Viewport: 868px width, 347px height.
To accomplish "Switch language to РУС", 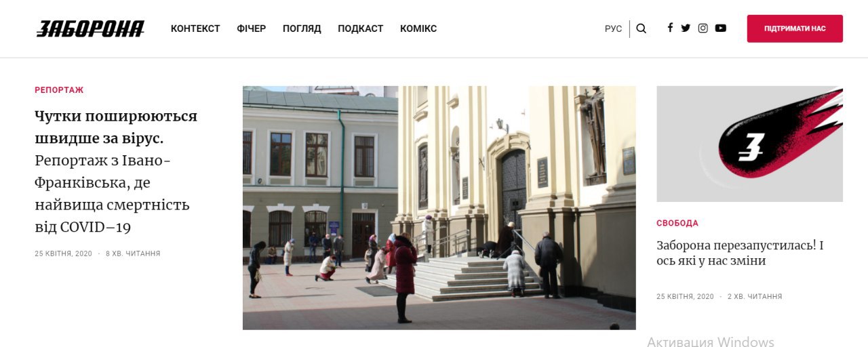I will [613, 28].
